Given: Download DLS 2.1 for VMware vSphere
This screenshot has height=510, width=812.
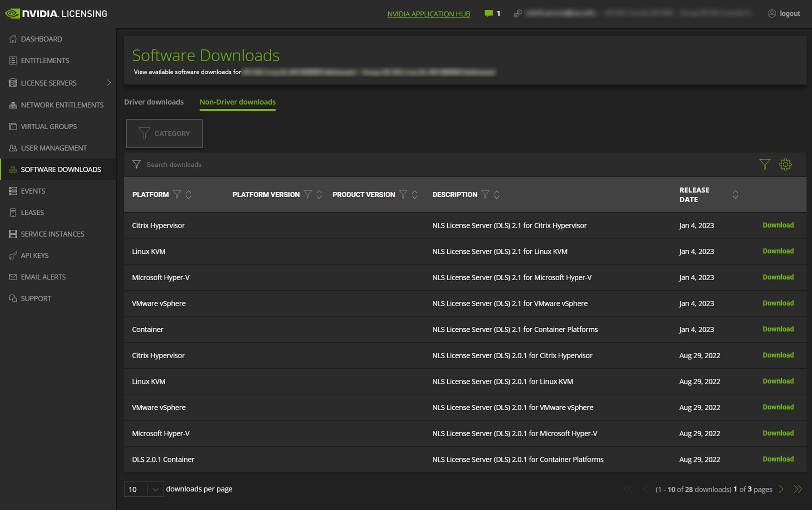Looking at the screenshot, I should click(778, 303).
